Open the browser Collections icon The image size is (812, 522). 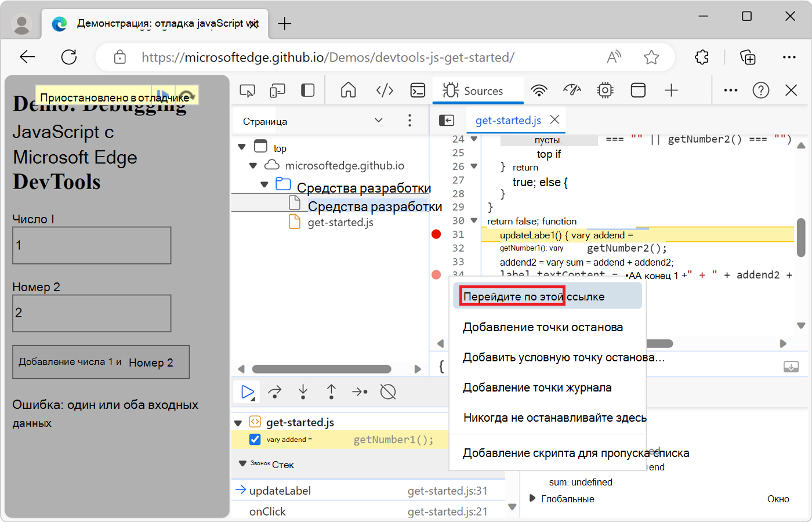pos(748,57)
